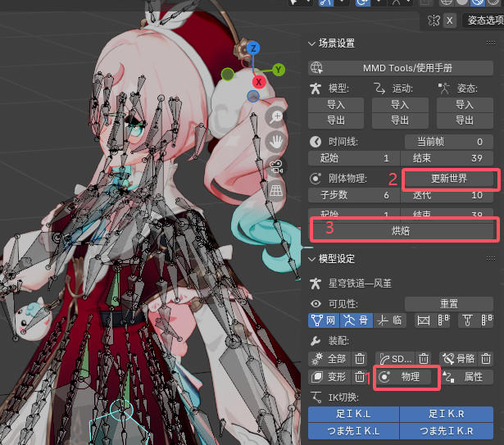Click 更新世界 to update rigid body world
Image resolution: width=504 pixels, height=445 pixels.
[449, 179]
